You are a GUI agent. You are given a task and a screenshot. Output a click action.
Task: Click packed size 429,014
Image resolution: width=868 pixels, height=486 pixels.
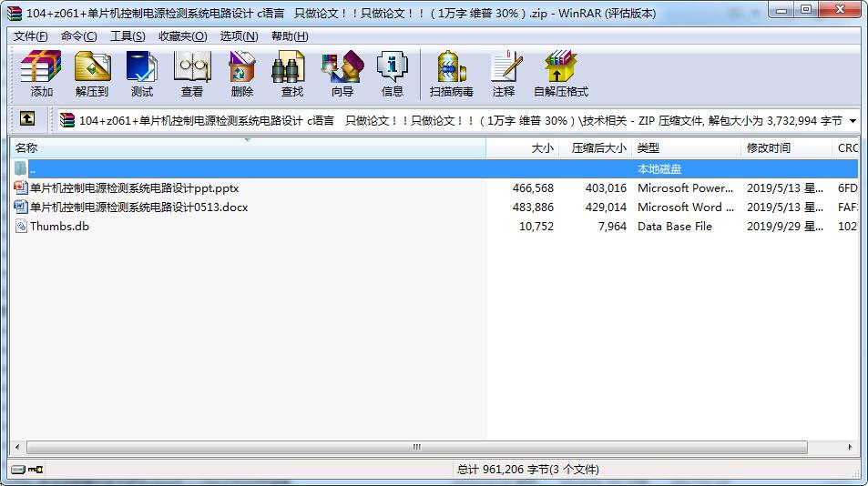pyautogui.click(x=607, y=208)
